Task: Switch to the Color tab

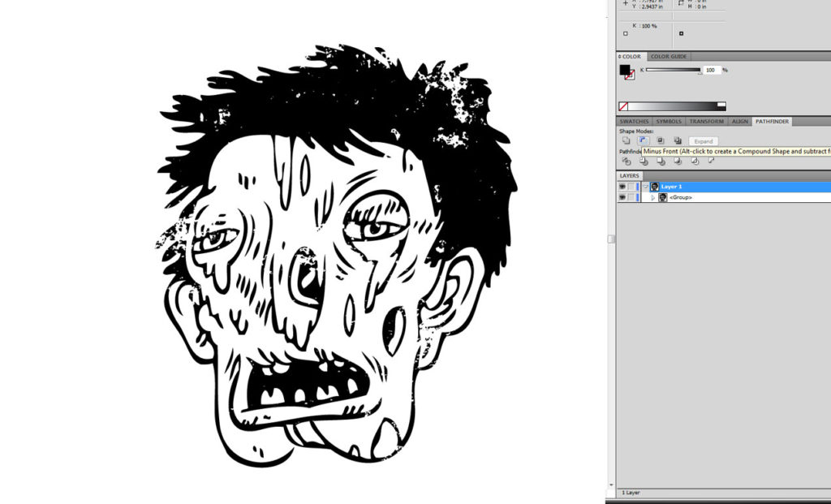Action: coord(631,56)
